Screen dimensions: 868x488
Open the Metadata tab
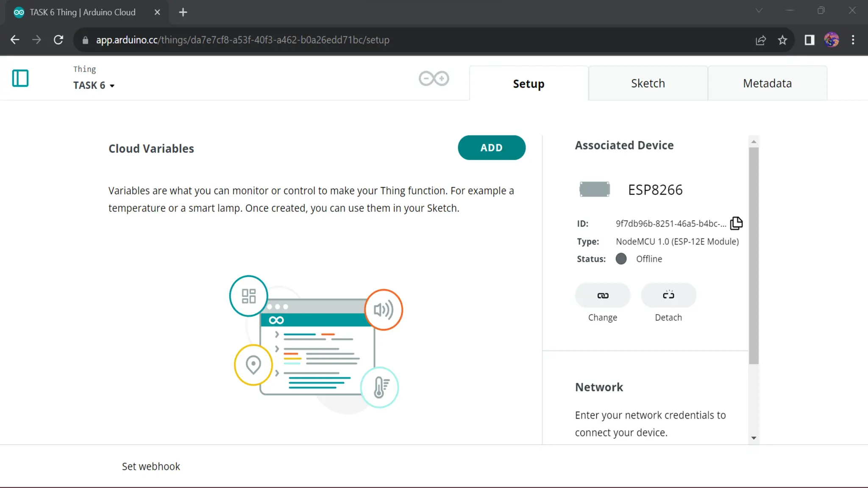pos(767,83)
